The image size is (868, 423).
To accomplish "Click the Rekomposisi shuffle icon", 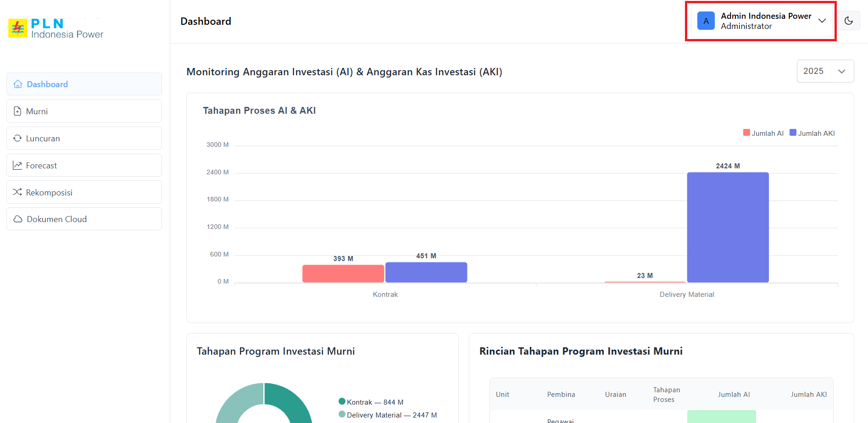I will click(x=17, y=192).
